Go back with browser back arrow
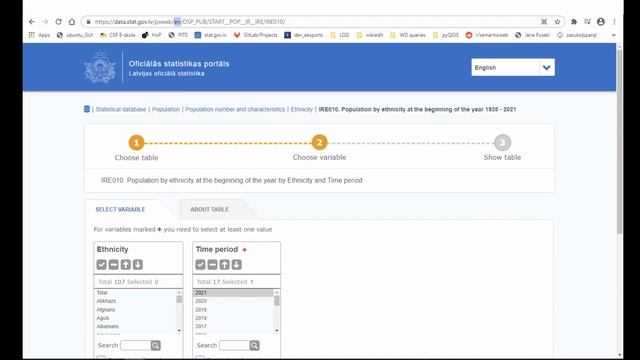The width and height of the screenshot is (640, 360). coord(32,22)
